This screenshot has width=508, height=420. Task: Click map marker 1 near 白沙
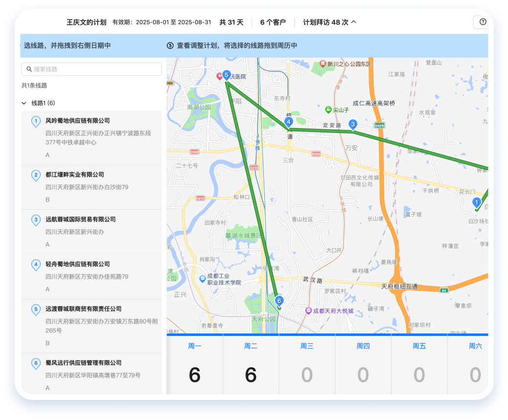point(477,202)
